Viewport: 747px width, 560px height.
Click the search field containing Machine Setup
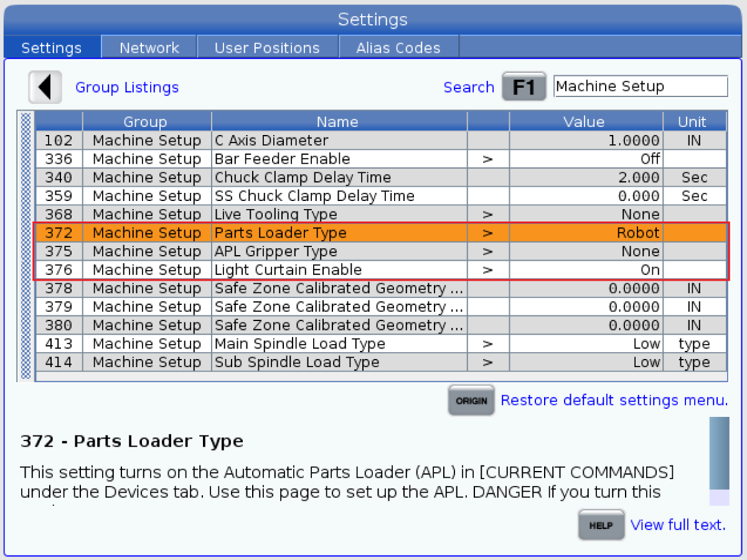[x=640, y=86]
